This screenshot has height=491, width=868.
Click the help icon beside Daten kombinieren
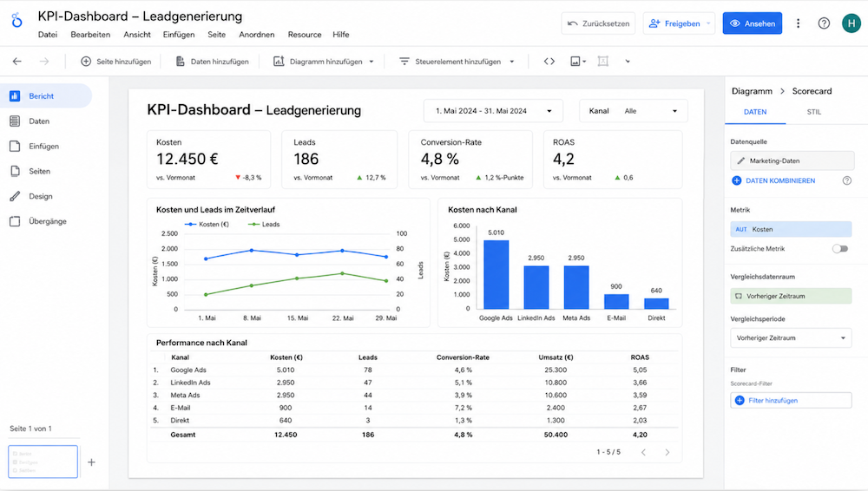pyautogui.click(x=846, y=180)
